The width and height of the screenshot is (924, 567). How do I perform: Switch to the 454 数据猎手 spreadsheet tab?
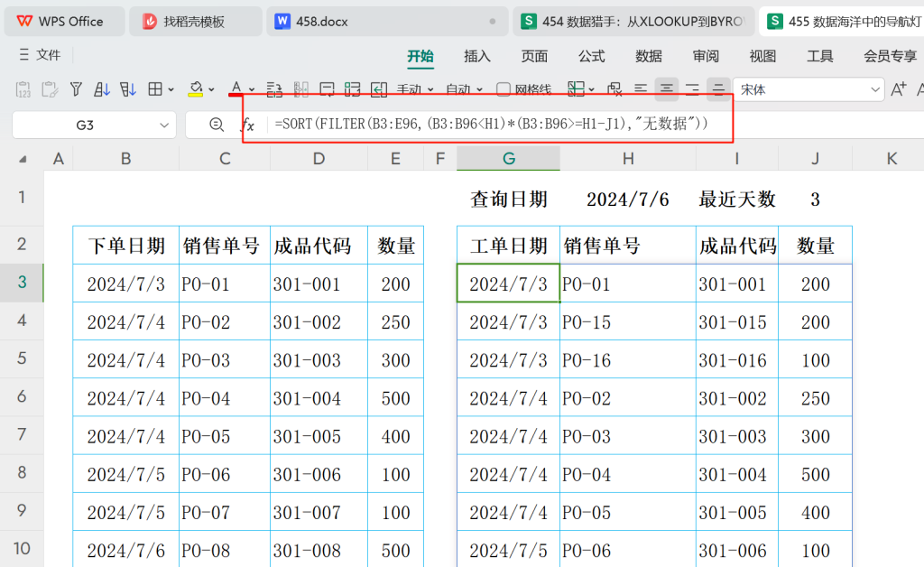tap(633, 22)
